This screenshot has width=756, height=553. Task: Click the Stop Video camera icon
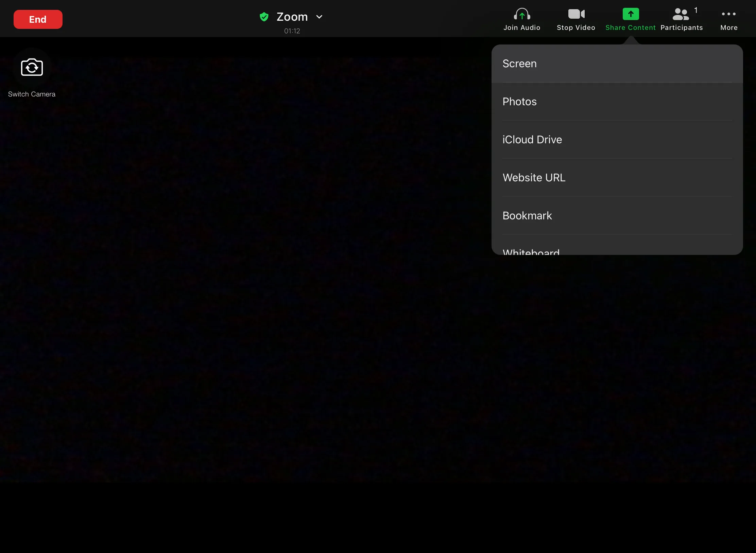[x=576, y=14]
